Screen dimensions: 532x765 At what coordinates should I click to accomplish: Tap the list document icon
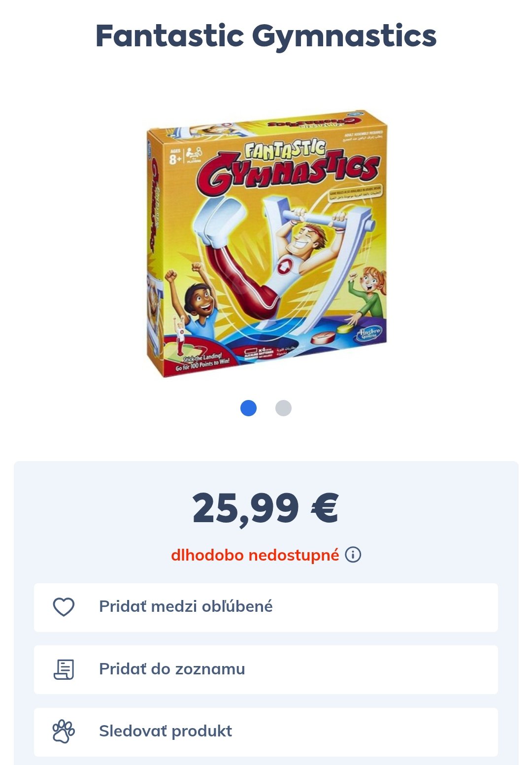(x=64, y=669)
